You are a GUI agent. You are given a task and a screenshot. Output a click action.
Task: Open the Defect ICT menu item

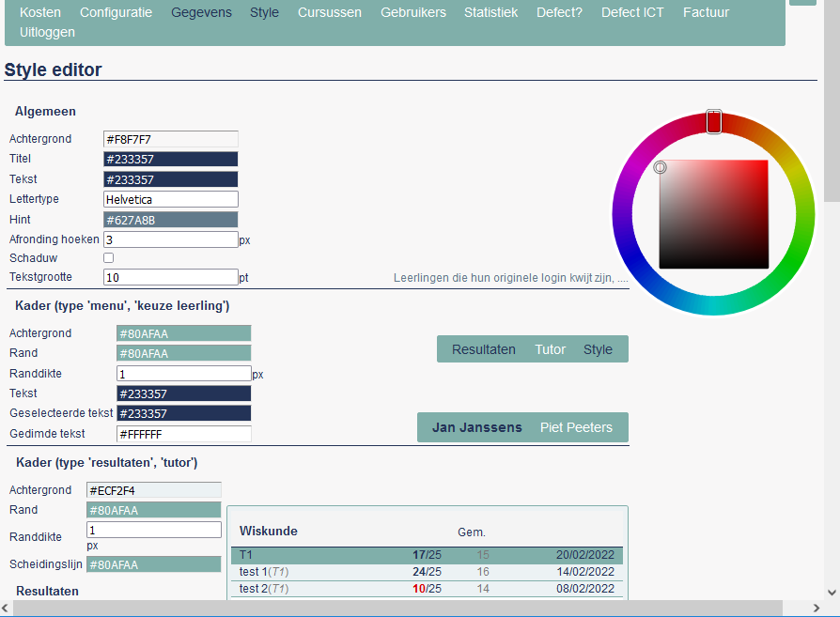(632, 12)
